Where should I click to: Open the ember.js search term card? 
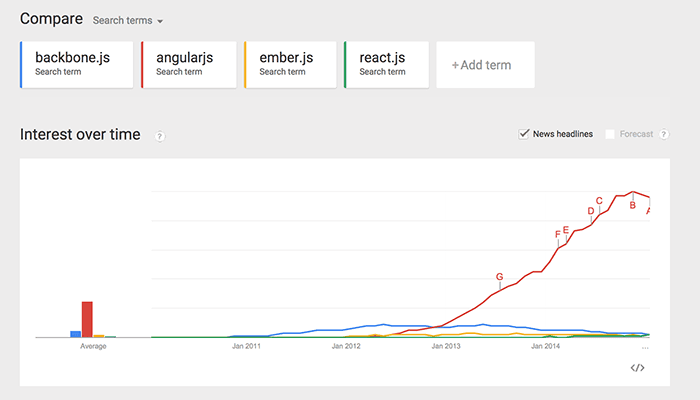290,64
